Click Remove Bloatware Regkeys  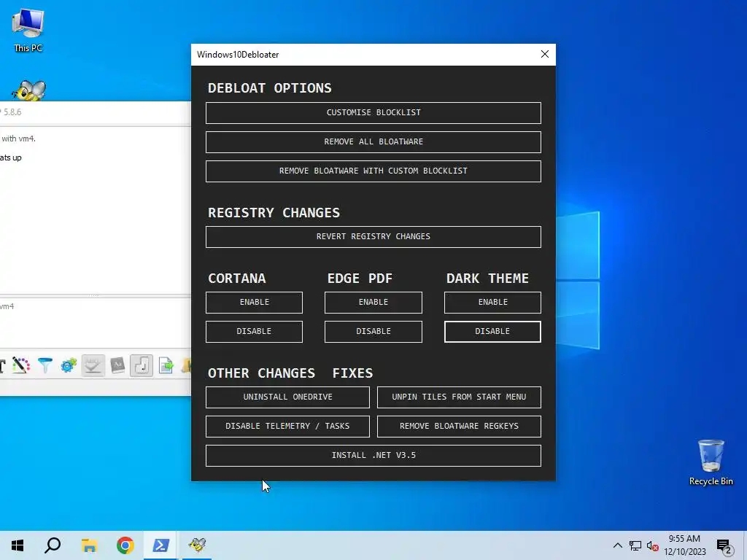click(x=459, y=426)
